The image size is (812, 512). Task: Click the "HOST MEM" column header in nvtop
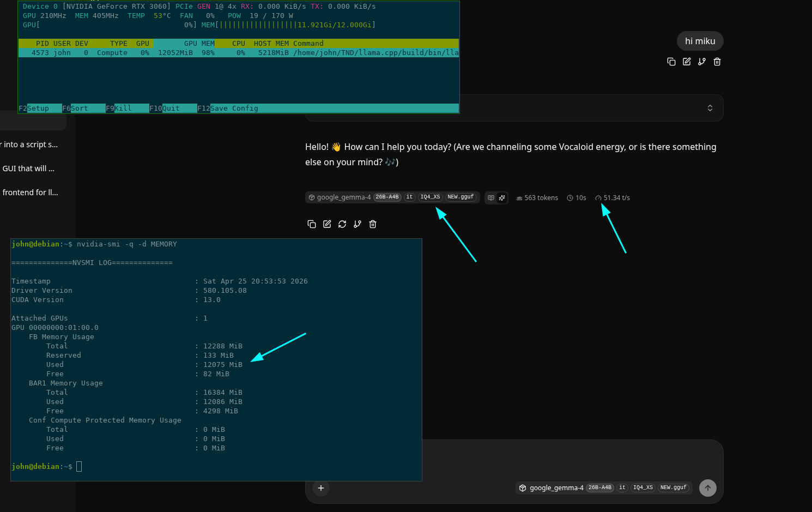click(271, 44)
